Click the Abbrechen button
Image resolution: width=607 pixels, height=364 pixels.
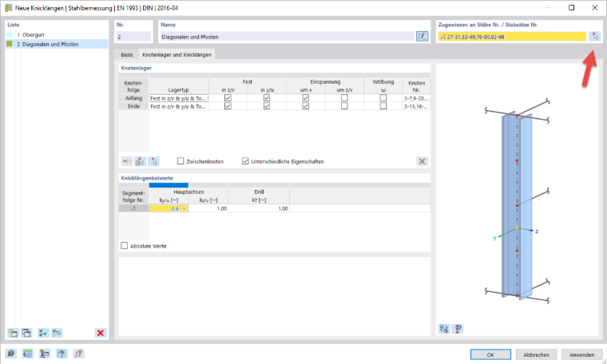(x=536, y=354)
